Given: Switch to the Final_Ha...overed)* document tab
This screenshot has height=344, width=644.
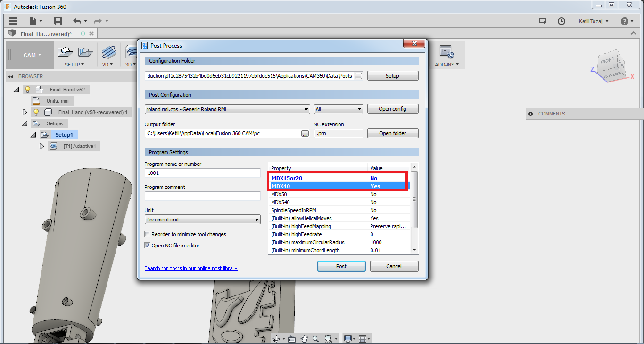Looking at the screenshot, I should click(x=46, y=34).
